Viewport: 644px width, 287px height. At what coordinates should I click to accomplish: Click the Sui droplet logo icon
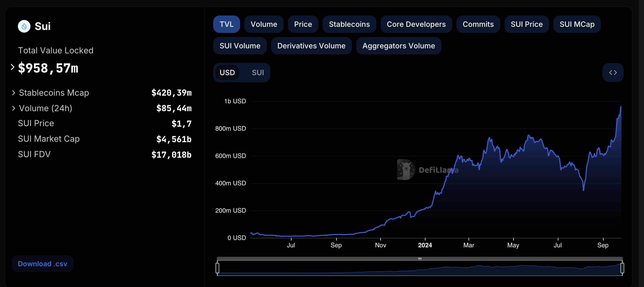tap(24, 26)
